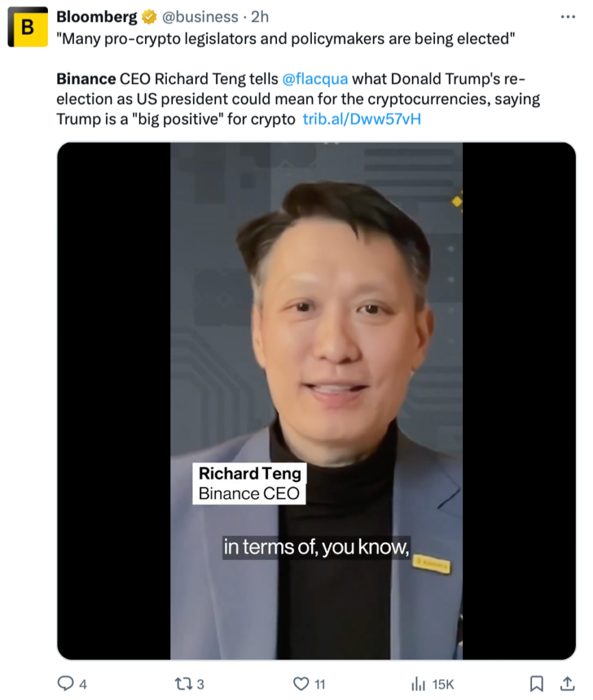
Task: Bookmark this Bloomberg tweet
Action: click(538, 683)
